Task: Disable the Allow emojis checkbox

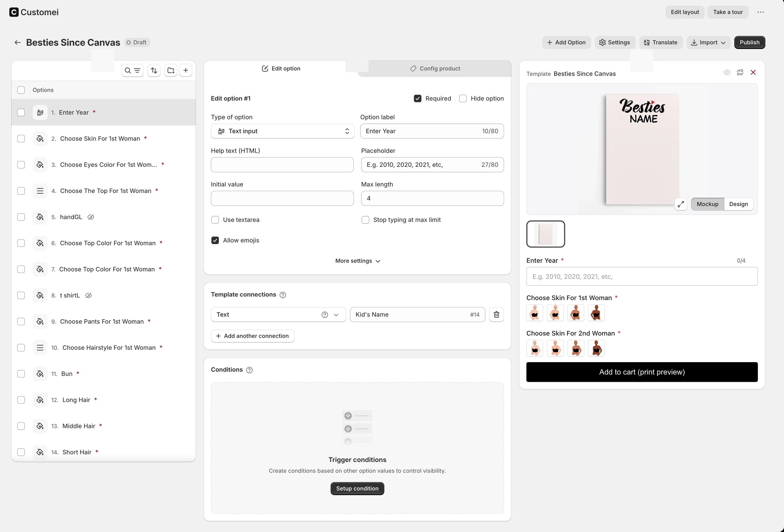Action: click(x=215, y=241)
